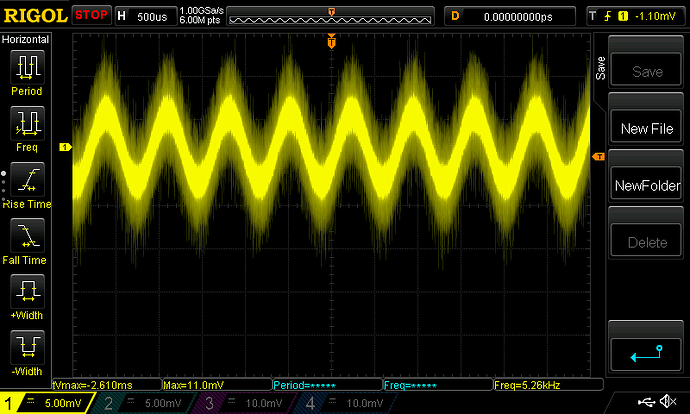This screenshot has height=414, width=690.
Task: Click the trigger level marker on right edge
Action: [598, 157]
